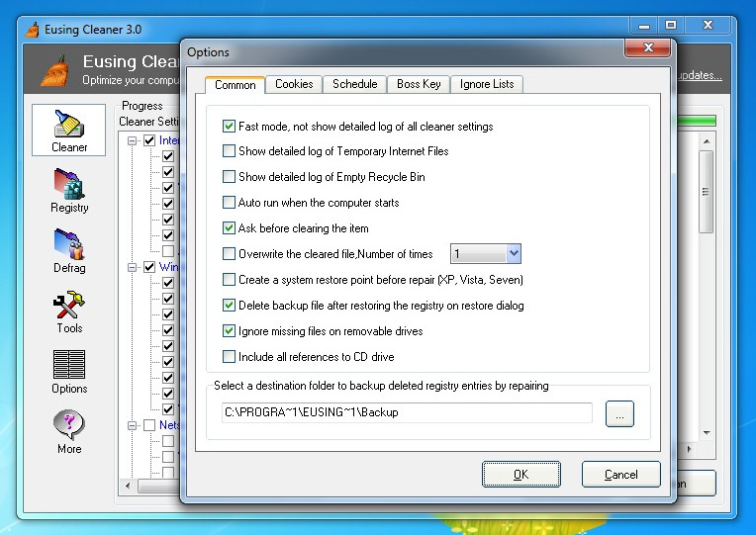The width and height of the screenshot is (756, 535).
Task: Open the Registry section in sidebar
Action: 69,190
